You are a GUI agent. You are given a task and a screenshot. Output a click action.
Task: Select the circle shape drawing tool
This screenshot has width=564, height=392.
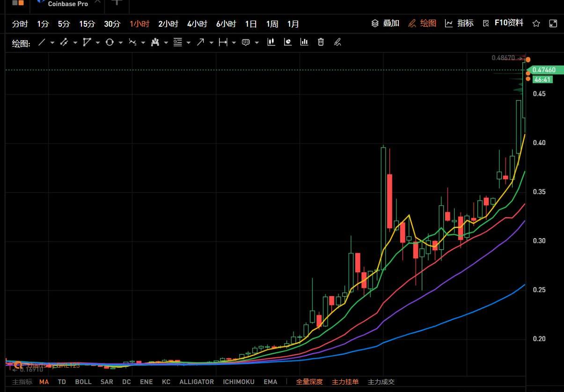(x=110, y=43)
